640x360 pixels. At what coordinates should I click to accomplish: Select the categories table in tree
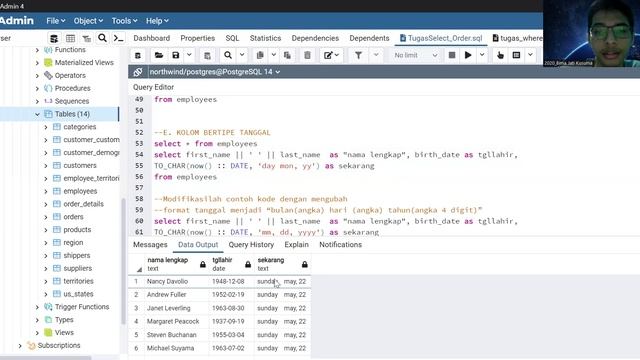pos(80,127)
